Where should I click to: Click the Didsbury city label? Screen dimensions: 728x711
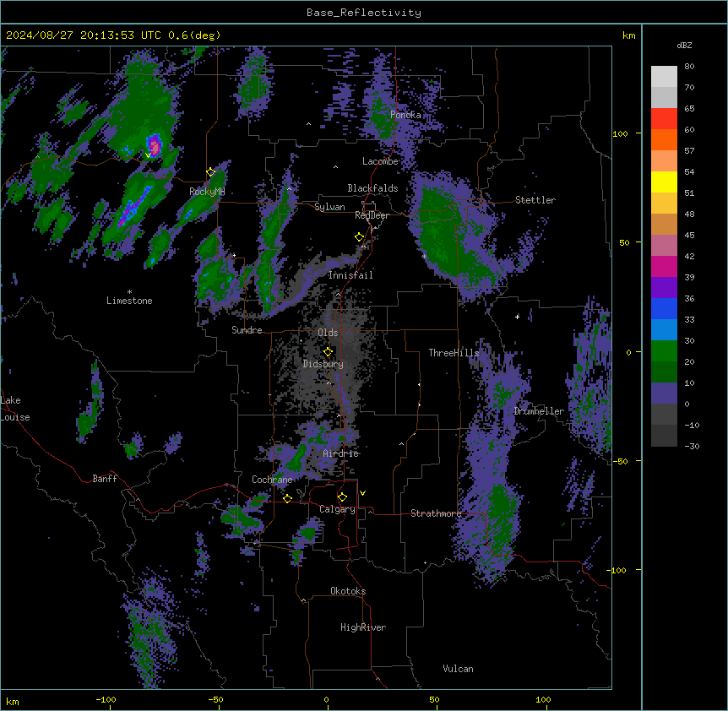323,364
